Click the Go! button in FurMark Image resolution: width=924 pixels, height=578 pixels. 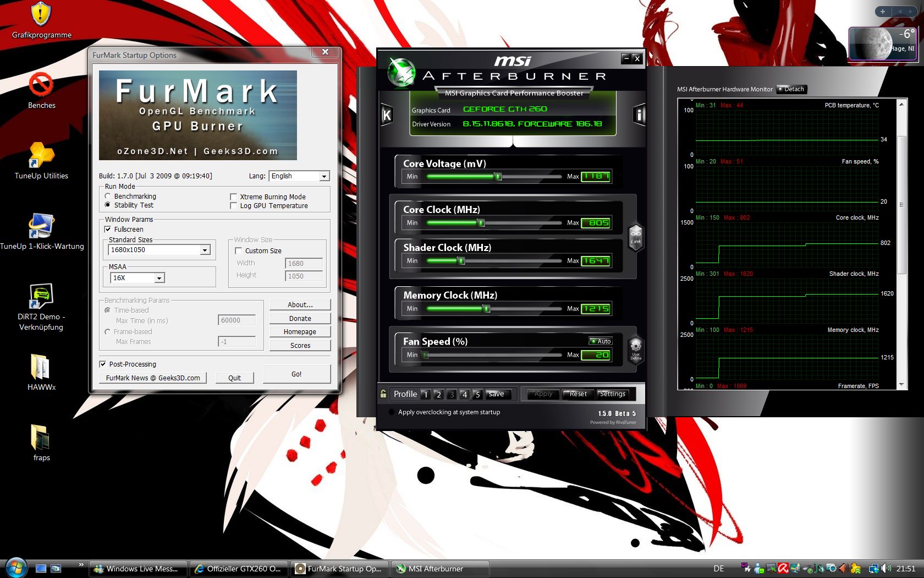coord(296,374)
